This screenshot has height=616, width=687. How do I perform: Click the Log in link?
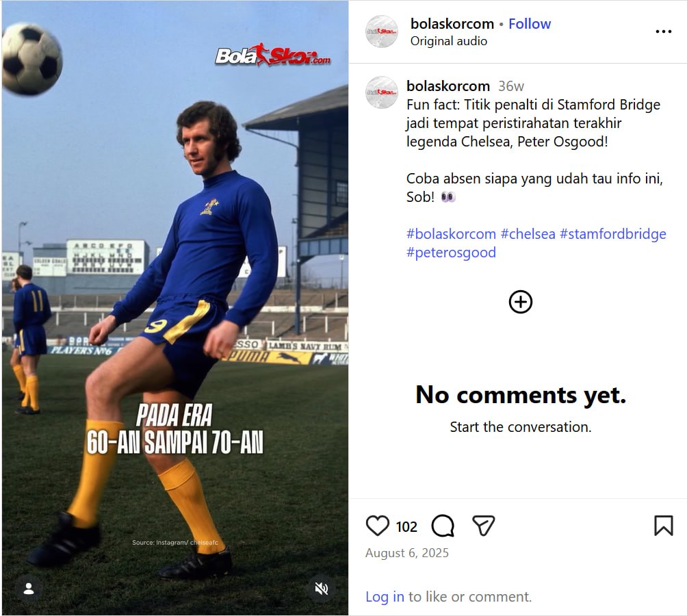[384, 596]
